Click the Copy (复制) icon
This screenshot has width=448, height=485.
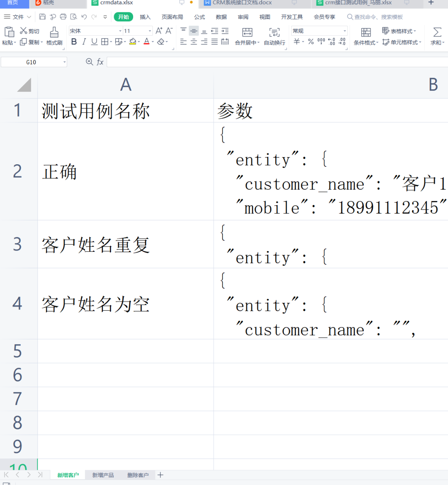(x=24, y=42)
